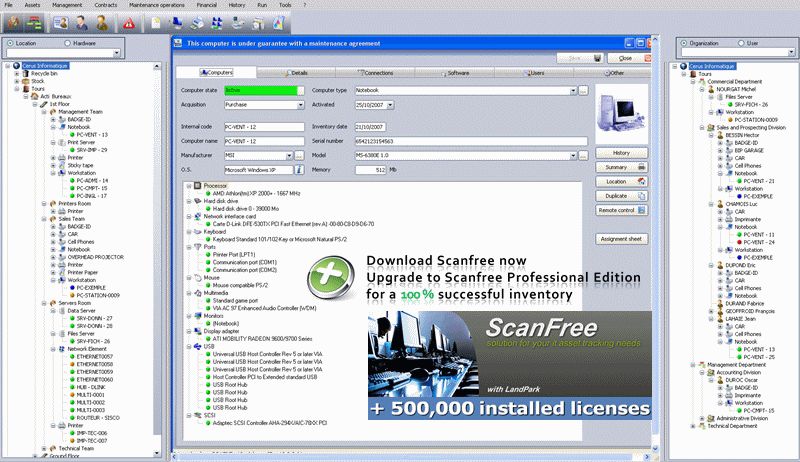Select SRV-IMP - 29 in left tree

point(92,150)
